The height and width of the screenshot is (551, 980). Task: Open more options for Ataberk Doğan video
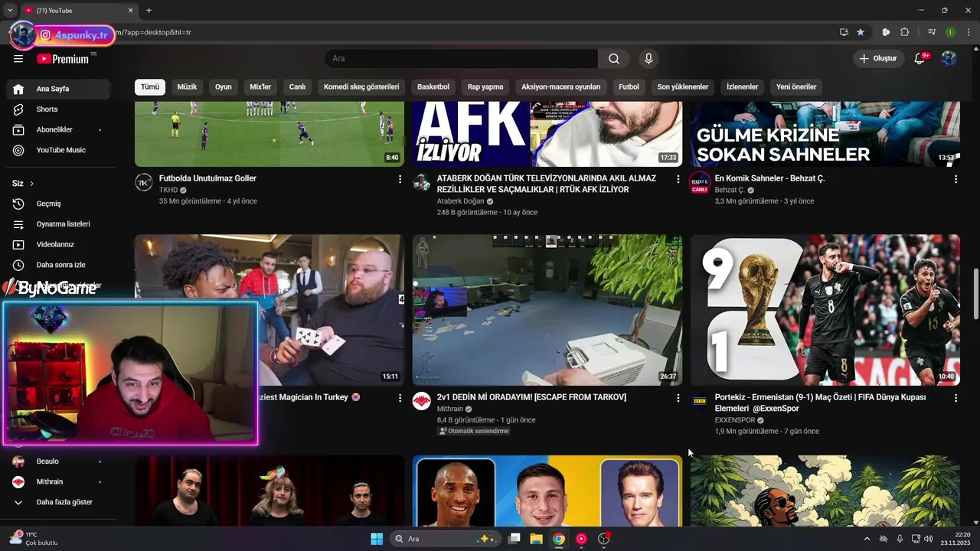[678, 179]
